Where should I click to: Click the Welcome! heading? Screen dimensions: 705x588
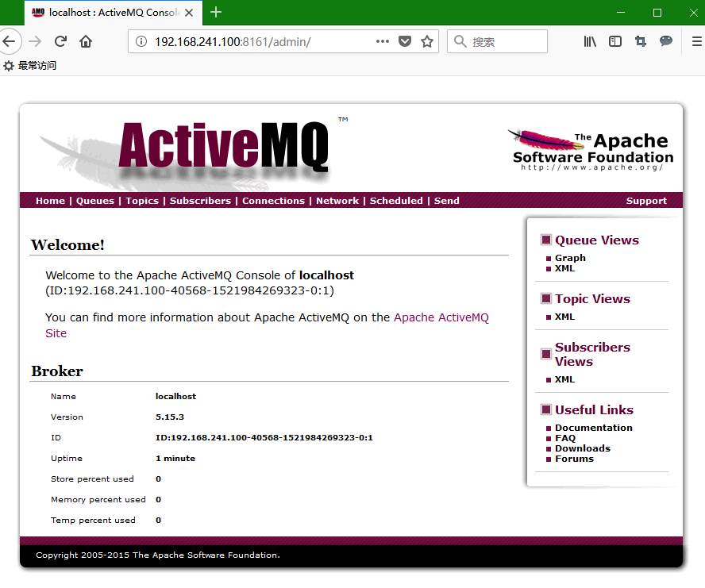click(x=67, y=244)
